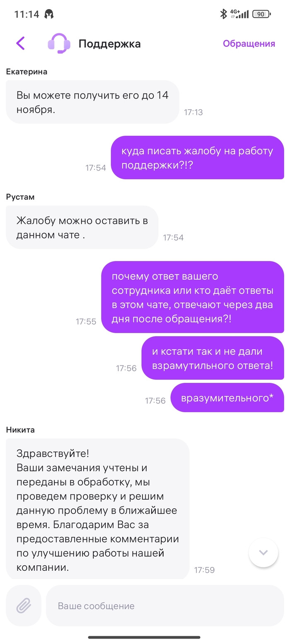The width and height of the screenshot is (290, 644).
Task: Tap the scroll-to-bottom chevron button
Action: (x=263, y=553)
